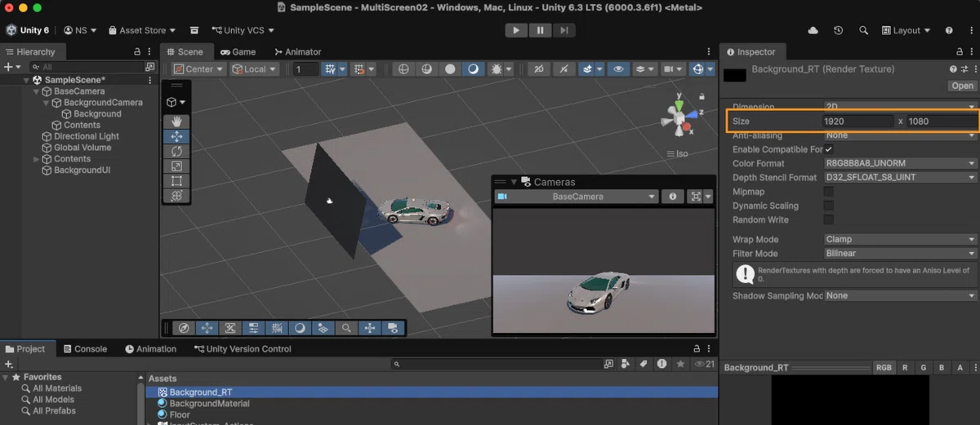Select the Move tool in Scene toolbar

(x=177, y=137)
